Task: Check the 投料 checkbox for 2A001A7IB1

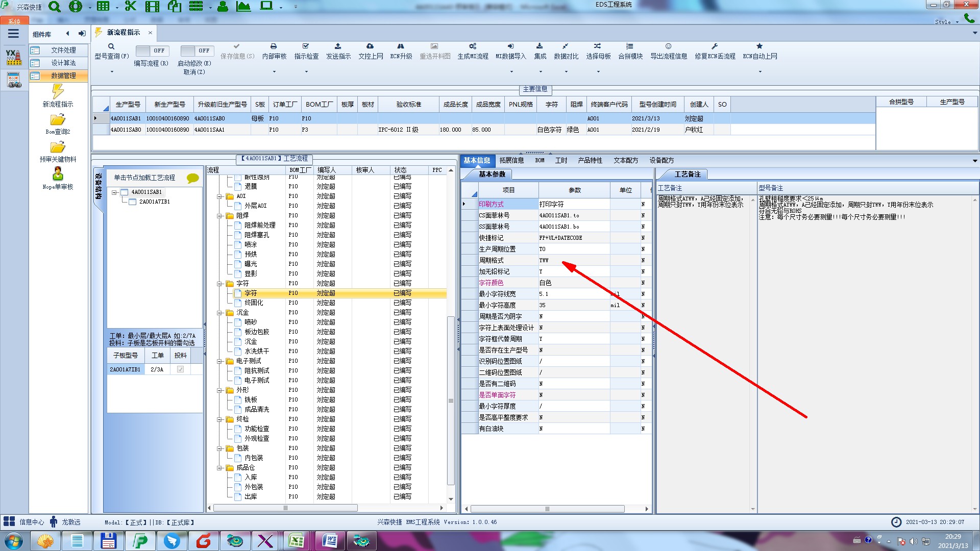Action: click(180, 369)
